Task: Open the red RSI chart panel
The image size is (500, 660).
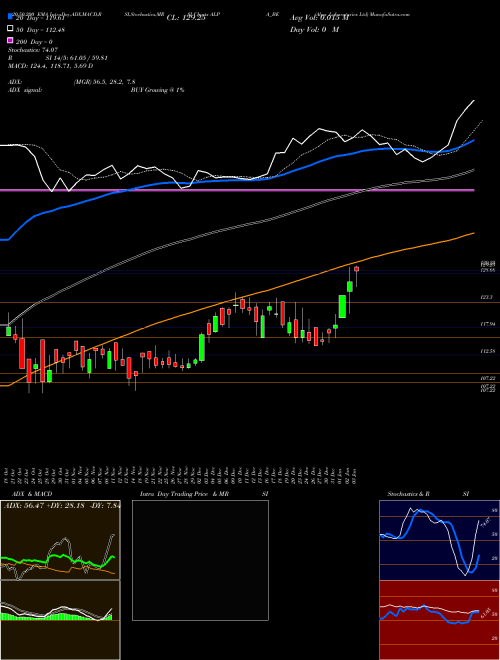Action: (x=439, y=620)
